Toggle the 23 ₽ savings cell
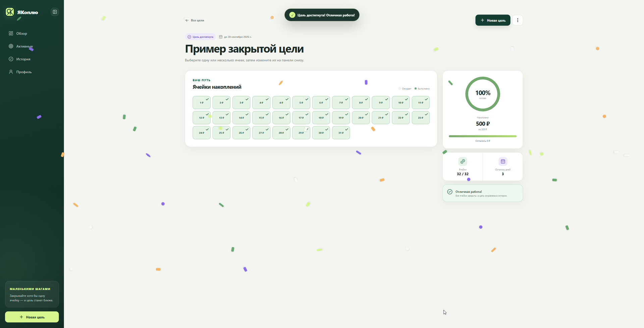Viewport: 644px width, 328px height. click(x=421, y=118)
